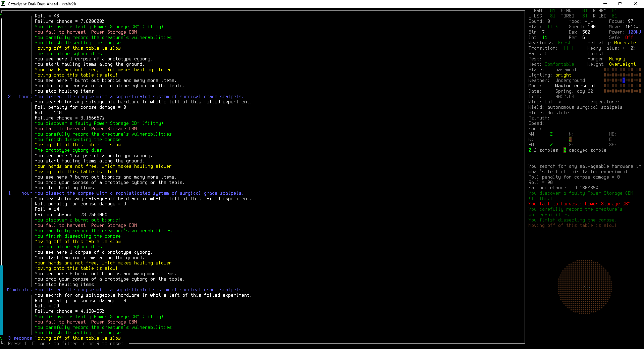
Task: Click the zombie marker beside SW
Action: tap(551, 145)
